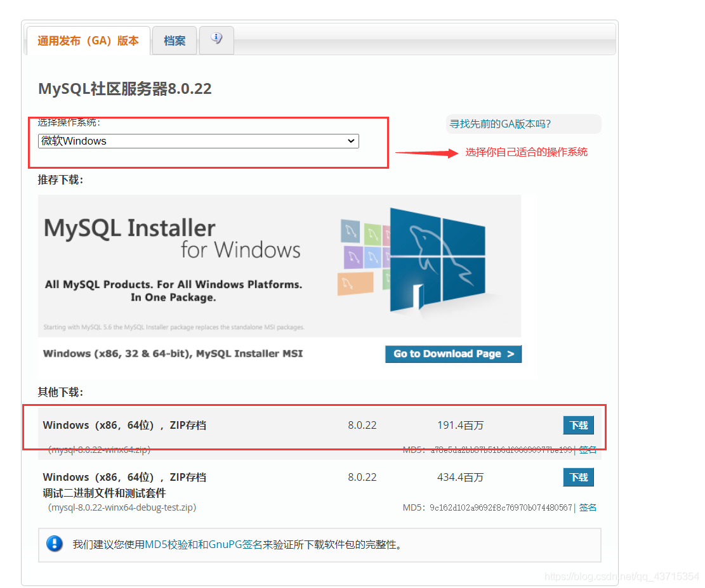Select the MD5 value 9c162d102a9692f8c76970b074480567

tap(501, 507)
